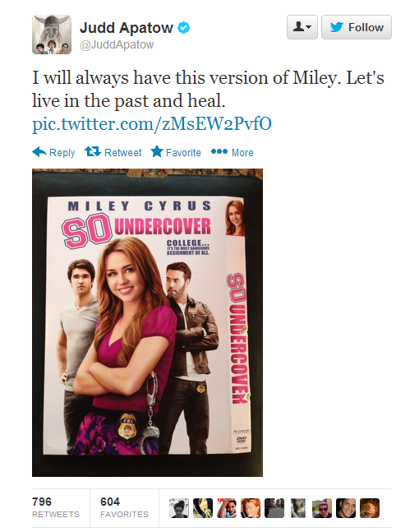
Task: Click the second retweeter avatar
Action: point(203,508)
